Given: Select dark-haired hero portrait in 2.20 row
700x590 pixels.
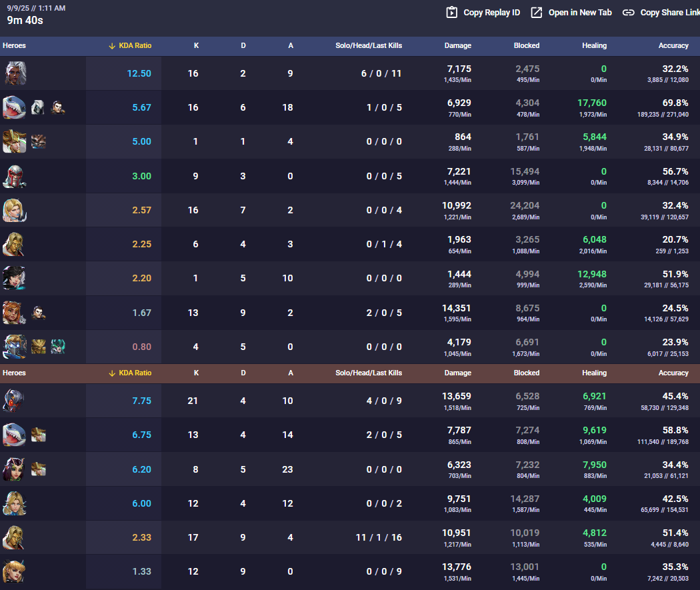Looking at the screenshot, I should coord(14,278).
